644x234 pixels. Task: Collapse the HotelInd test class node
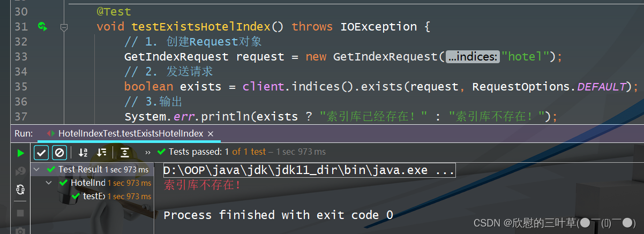pyautogui.click(x=49, y=183)
